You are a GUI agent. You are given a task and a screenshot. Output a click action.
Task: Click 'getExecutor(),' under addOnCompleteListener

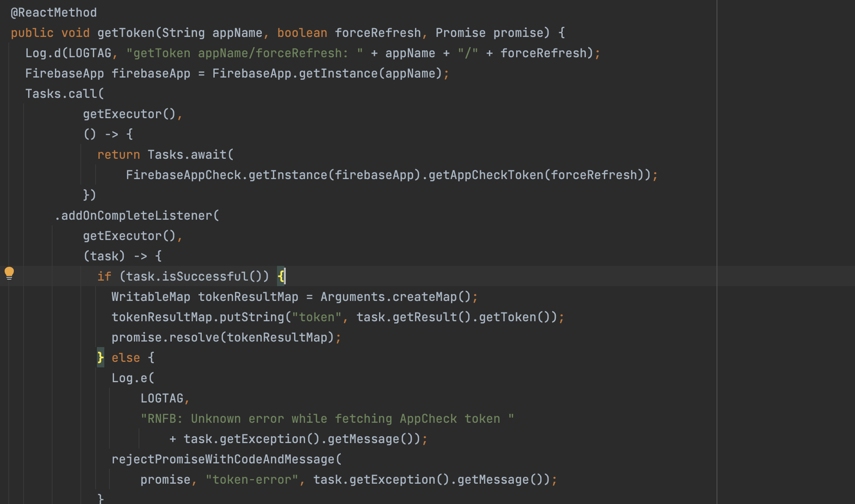(133, 236)
